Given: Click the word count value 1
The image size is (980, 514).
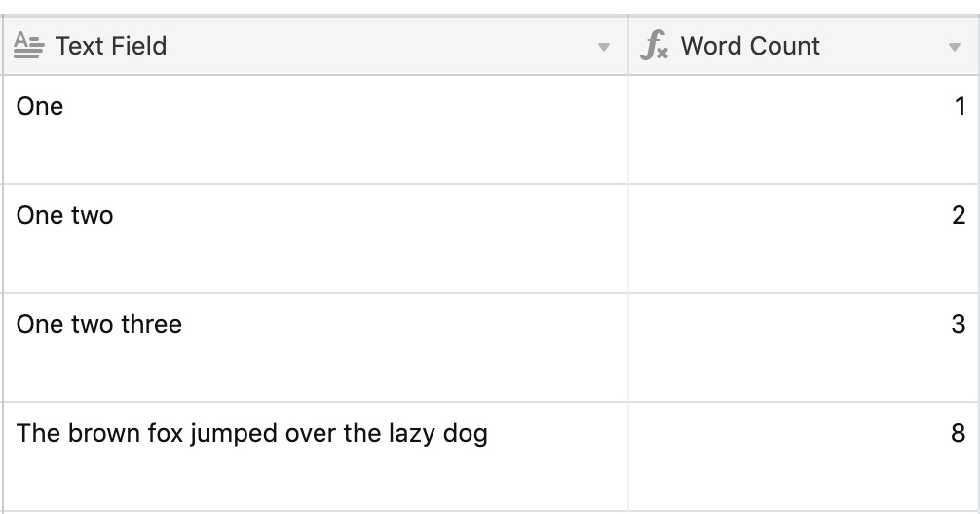Looking at the screenshot, I should (960, 107).
